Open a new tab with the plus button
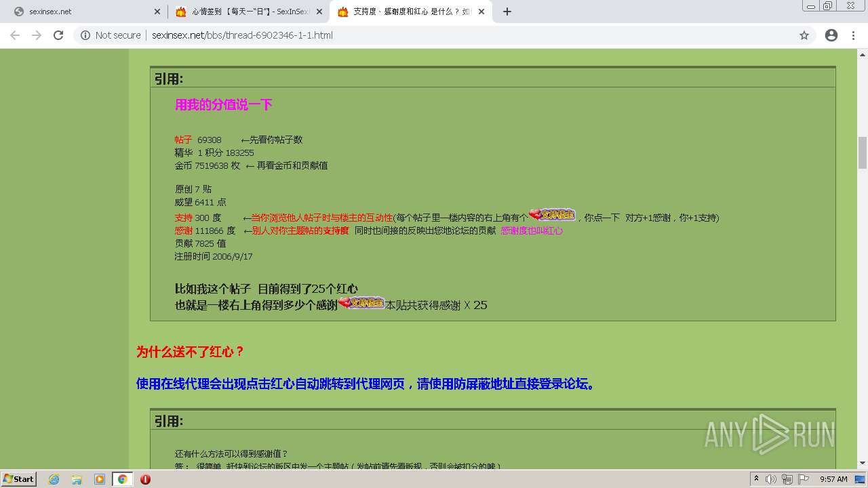 [x=507, y=12]
